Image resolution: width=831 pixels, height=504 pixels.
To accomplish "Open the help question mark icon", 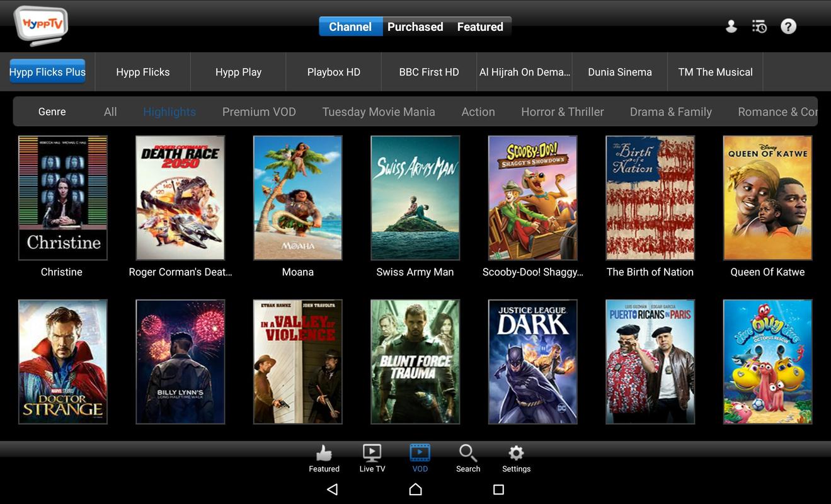I will point(789,26).
